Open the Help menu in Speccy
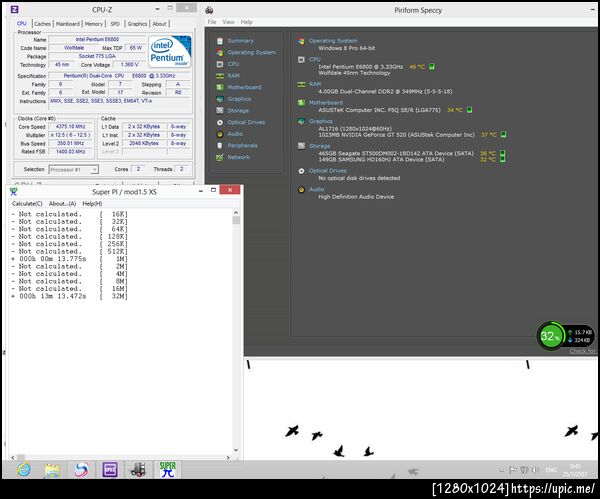This screenshot has width=600, height=499. point(246,22)
